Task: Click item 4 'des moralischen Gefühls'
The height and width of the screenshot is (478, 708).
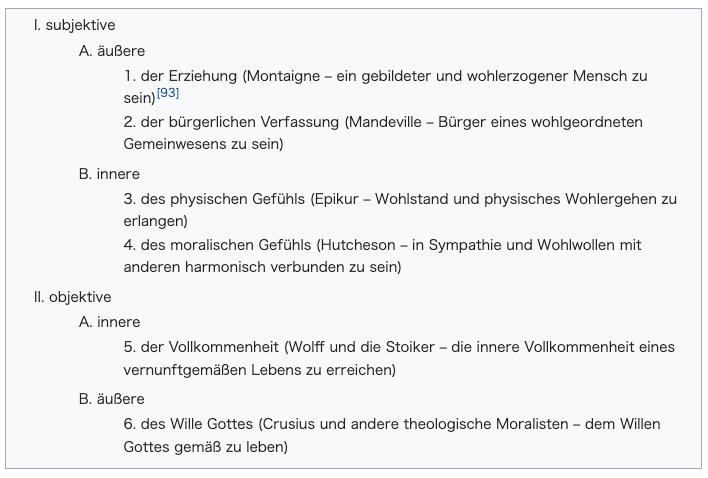Action: pyautogui.click(x=226, y=245)
